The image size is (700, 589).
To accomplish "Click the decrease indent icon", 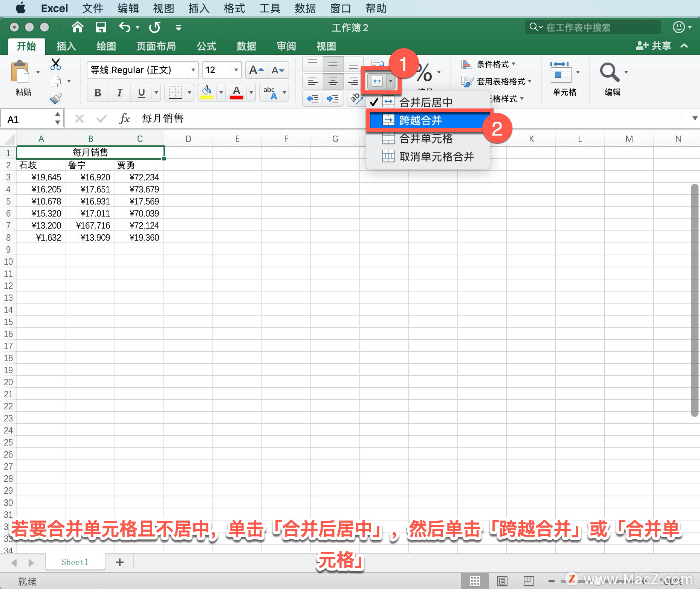I will pyautogui.click(x=313, y=99).
